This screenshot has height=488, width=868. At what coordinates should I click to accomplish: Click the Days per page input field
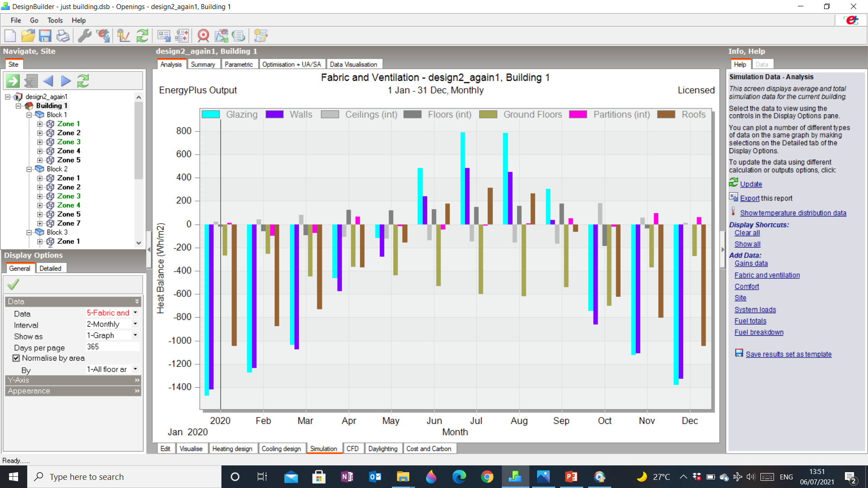click(x=113, y=347)
